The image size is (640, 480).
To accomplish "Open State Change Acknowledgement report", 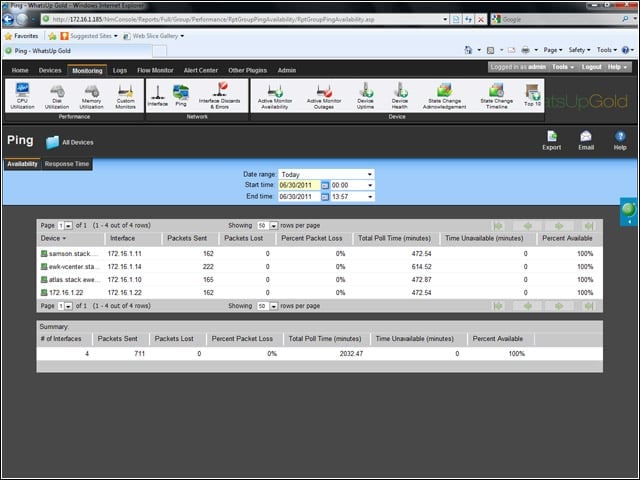I will point(444,96).
